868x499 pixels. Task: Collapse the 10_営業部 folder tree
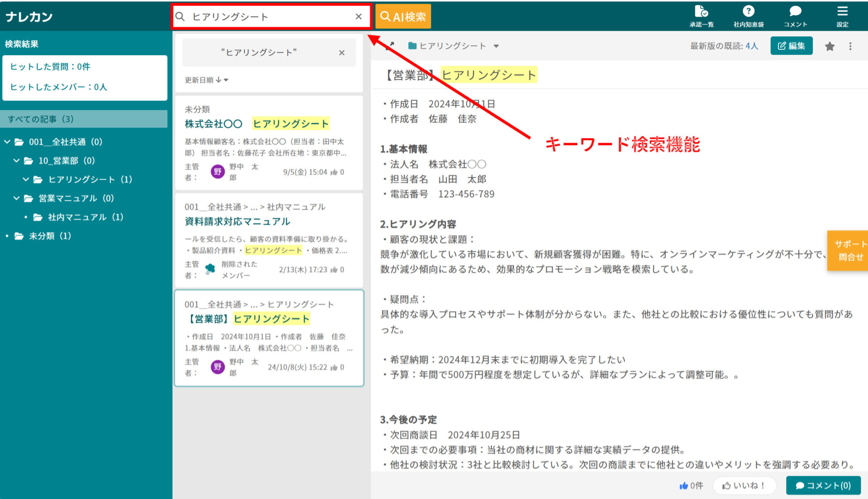16,161
